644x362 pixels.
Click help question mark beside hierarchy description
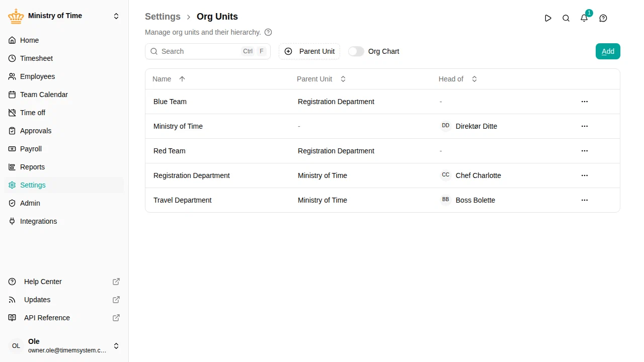pyautogui.click(x=268, y=32)
